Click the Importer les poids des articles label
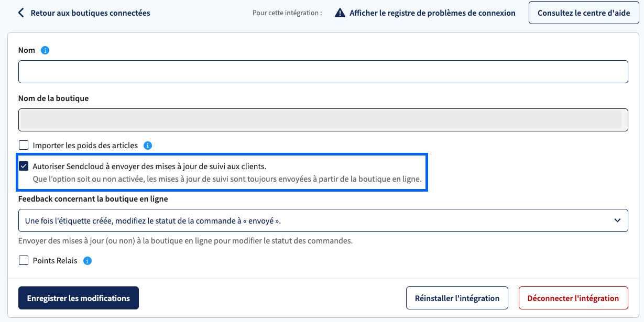 (85, 146)
